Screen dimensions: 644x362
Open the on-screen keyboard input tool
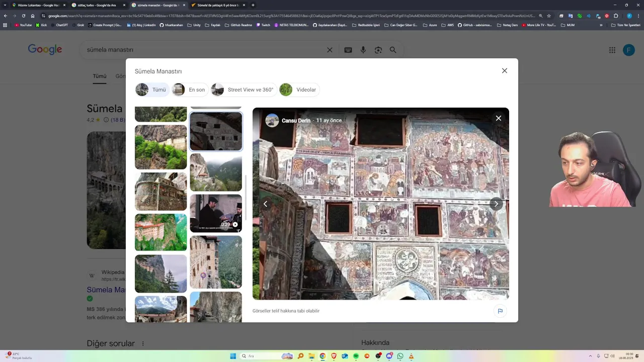(x=348, y=50)
